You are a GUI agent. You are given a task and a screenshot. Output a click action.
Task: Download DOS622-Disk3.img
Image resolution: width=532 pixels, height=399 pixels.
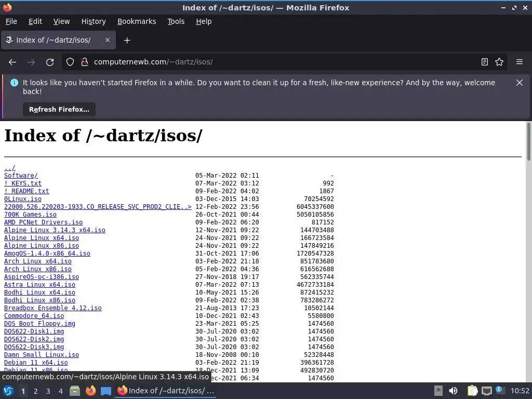coord(34,347)
